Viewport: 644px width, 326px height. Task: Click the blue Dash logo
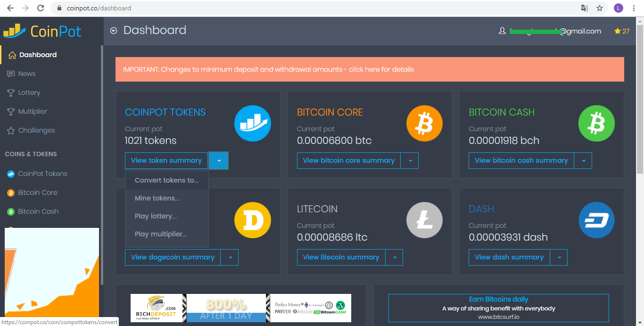tap(597, 220)
